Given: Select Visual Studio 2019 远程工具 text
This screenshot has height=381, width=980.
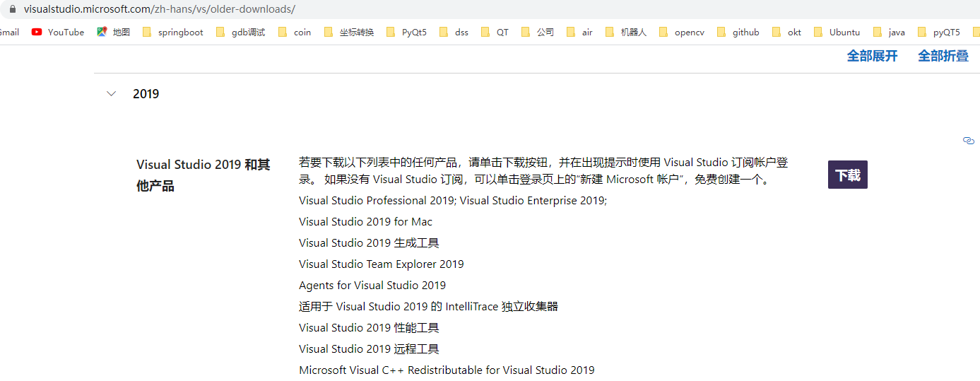Looking at the screenshot, I should pyautogui.click(x=369, y=349).
